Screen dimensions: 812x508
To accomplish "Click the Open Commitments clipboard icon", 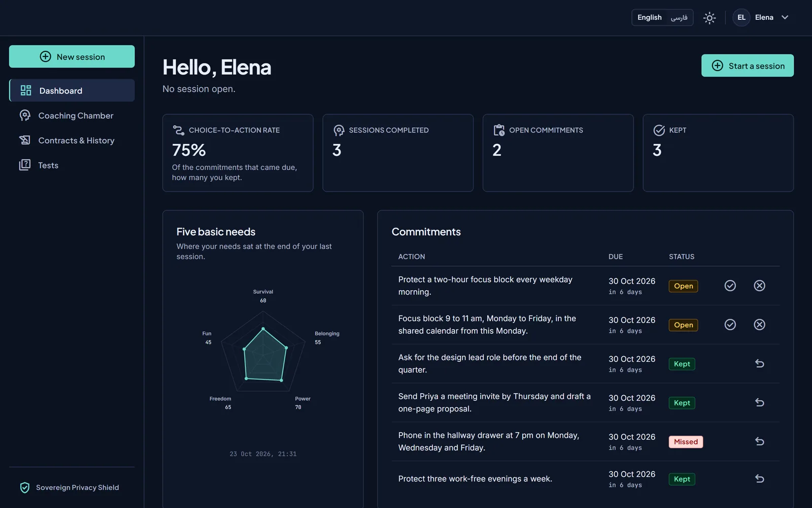I will pyautogui.click(x=499, y=131).
